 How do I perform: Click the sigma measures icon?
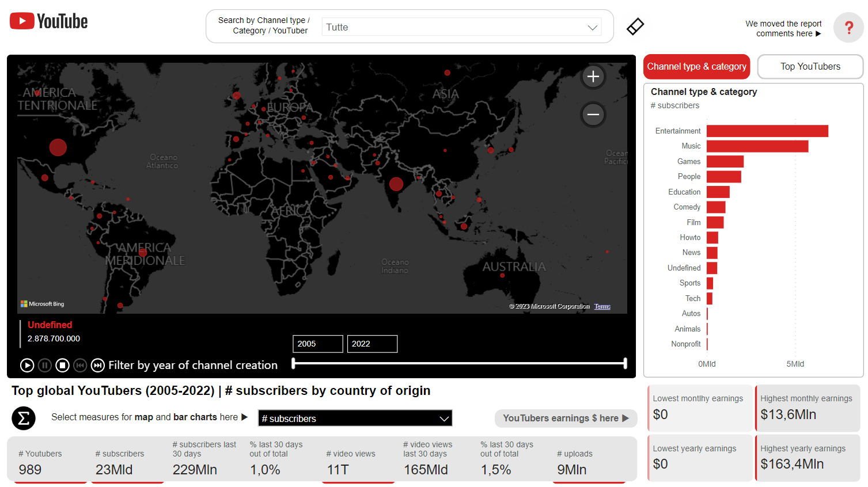coord(24,418)
